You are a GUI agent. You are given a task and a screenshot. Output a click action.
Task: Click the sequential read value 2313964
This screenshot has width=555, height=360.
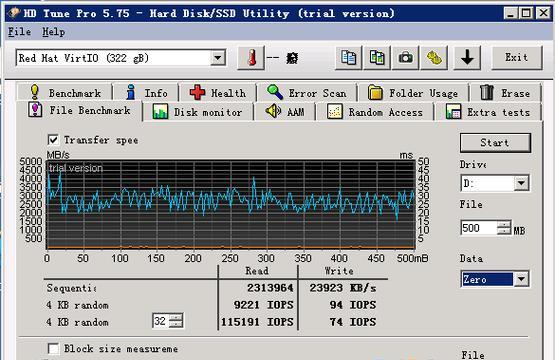pyautogui.click(x=270, y=288)
